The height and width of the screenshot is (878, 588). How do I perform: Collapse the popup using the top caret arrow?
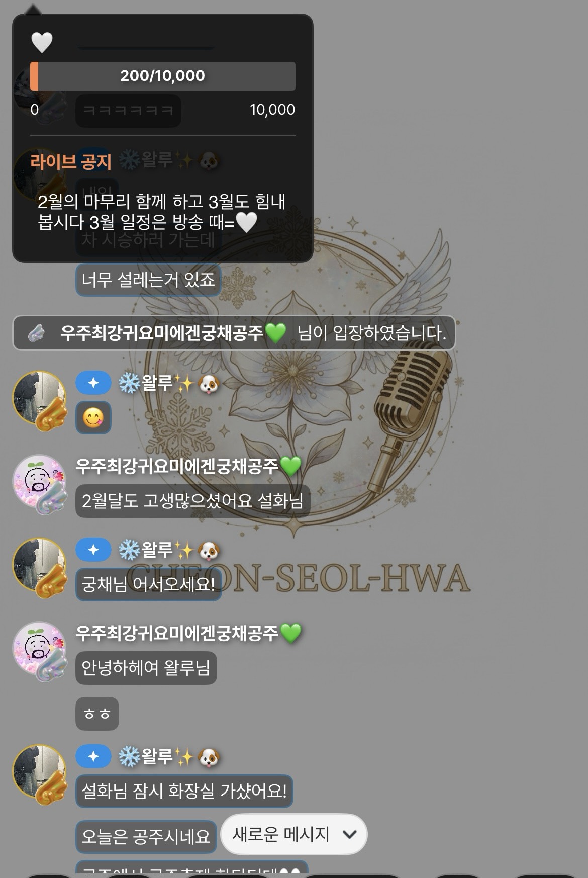tap(32, 9)
